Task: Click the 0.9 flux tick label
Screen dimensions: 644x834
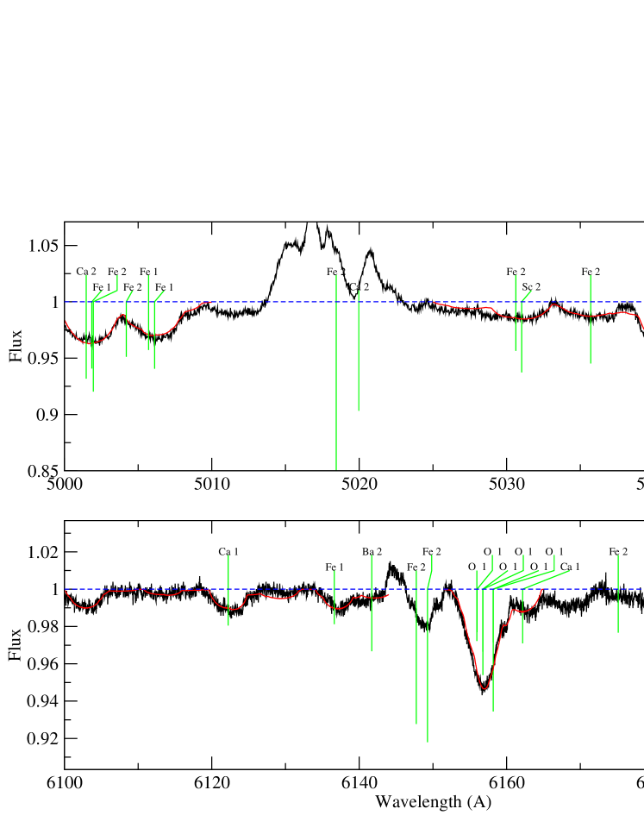Action: point(48,414)
